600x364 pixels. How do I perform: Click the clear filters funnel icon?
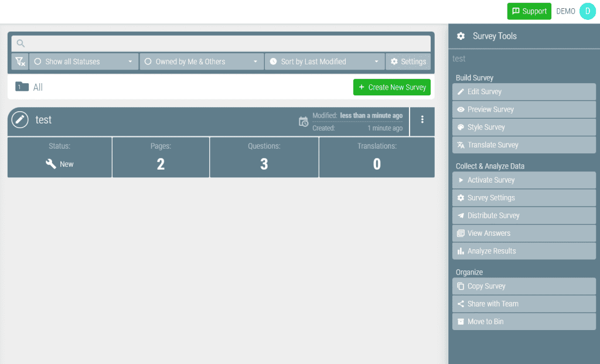click(x=20, y=61)
